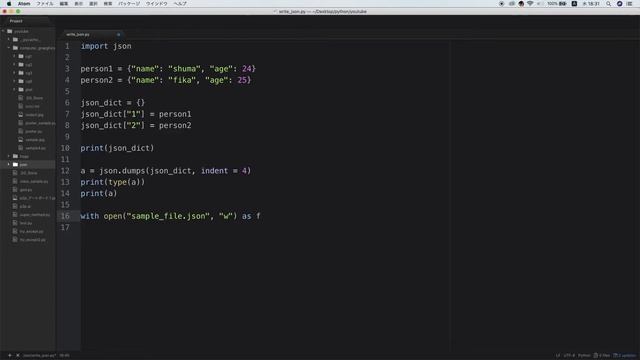Select the highlighted json folder in tree
This screenshot has width=640, height=360.
tap(28, 164)
